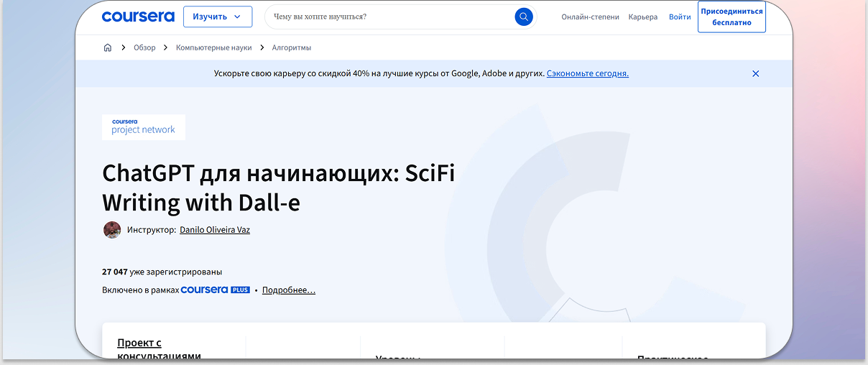Open the Компьютерные науки breadcrumb
Viewport: 868px width, 365px height.
click(x=213, y=47)
